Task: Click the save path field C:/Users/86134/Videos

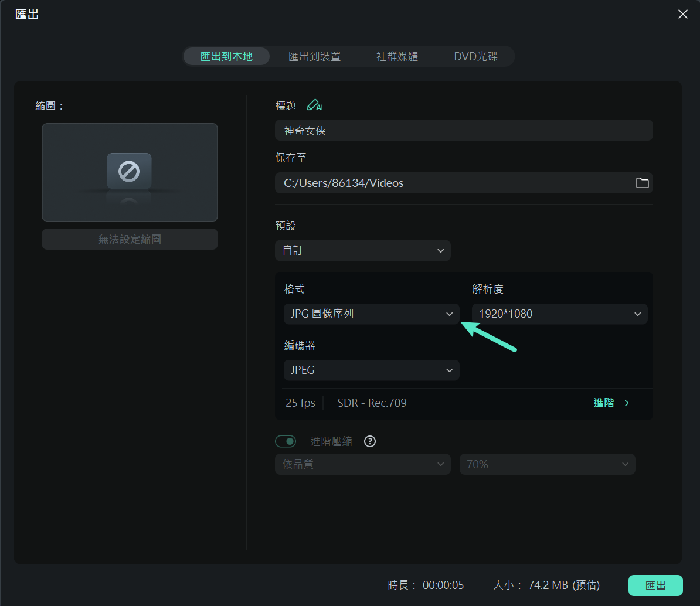Action: 464,183
